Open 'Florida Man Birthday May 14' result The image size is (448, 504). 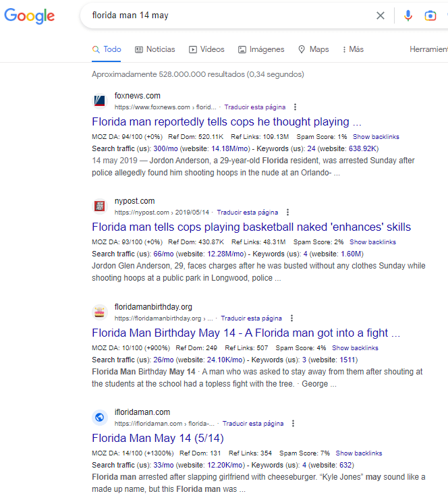246,333
